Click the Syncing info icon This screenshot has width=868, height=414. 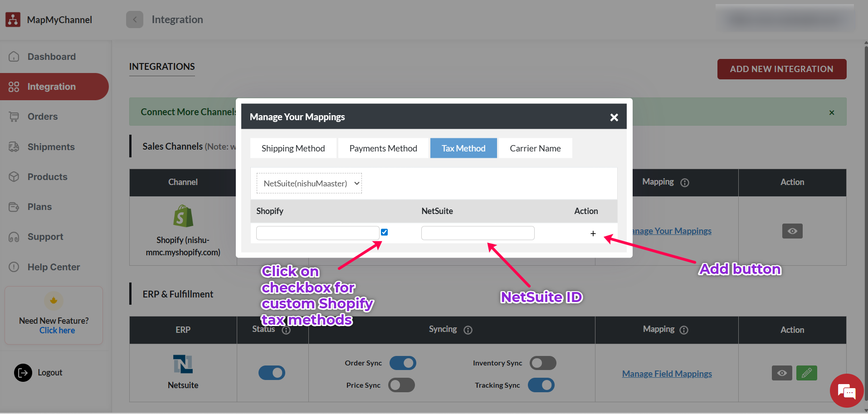pyautogui.click(x=468, y=330)
